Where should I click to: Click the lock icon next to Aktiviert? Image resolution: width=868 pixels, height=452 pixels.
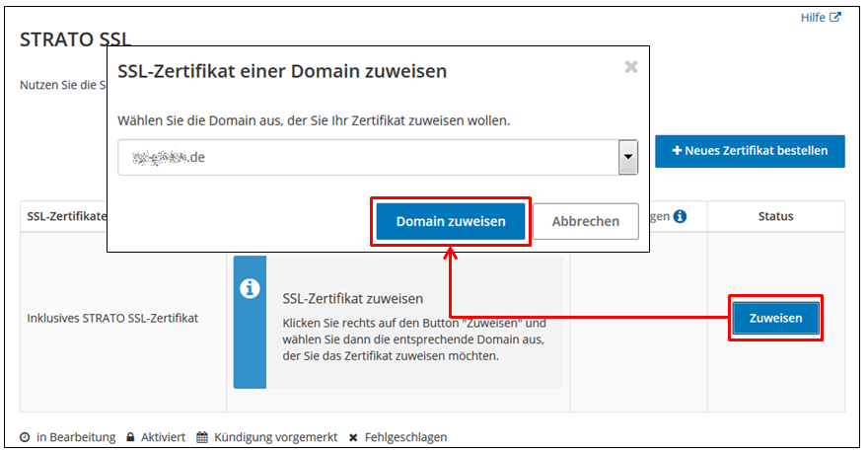pos(130,437)
